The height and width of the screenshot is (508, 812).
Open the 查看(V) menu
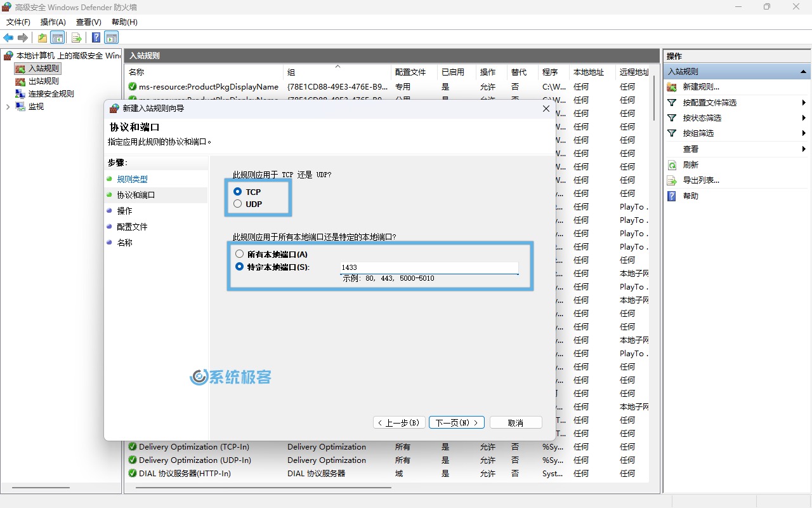click(x=88, y=22)
